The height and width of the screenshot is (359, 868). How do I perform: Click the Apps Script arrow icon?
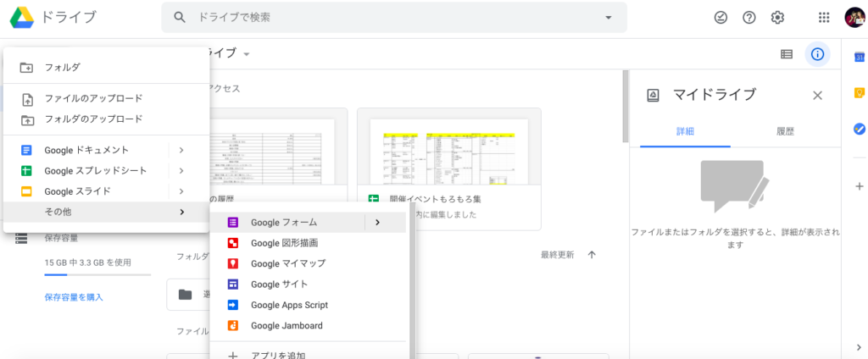coord(233,305)
